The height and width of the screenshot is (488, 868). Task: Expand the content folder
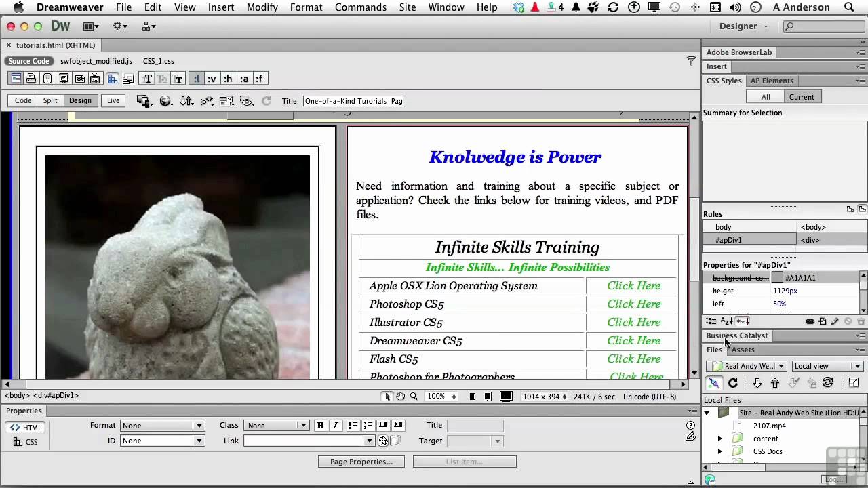tap(720, 439)
